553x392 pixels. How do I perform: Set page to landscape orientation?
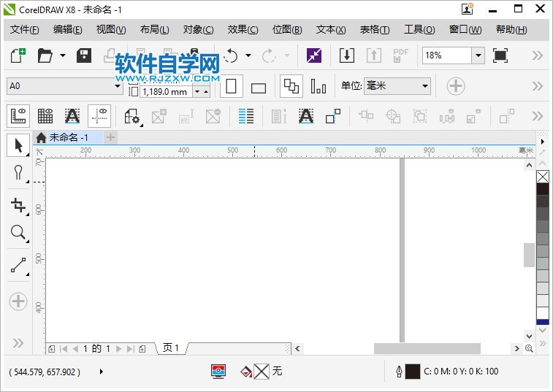point(259,88)
